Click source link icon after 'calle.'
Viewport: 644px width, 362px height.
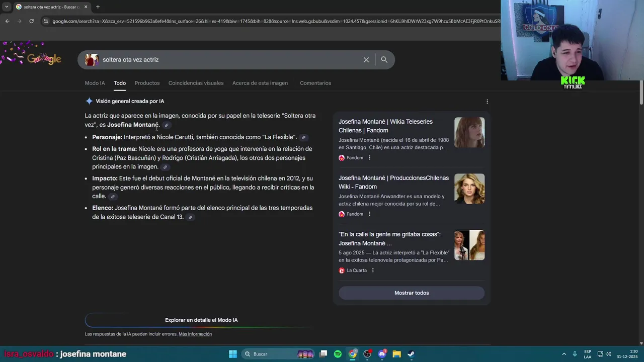tap(113, 197)
